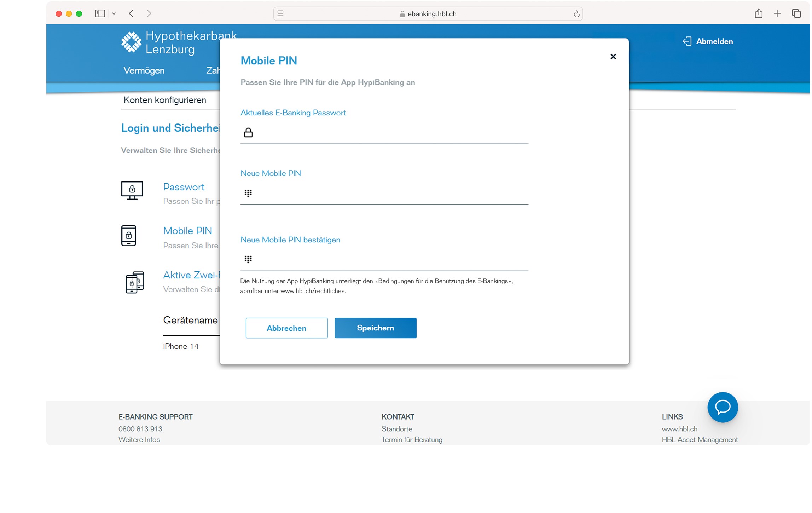Open the Vermögen menu

click(144, 71)
